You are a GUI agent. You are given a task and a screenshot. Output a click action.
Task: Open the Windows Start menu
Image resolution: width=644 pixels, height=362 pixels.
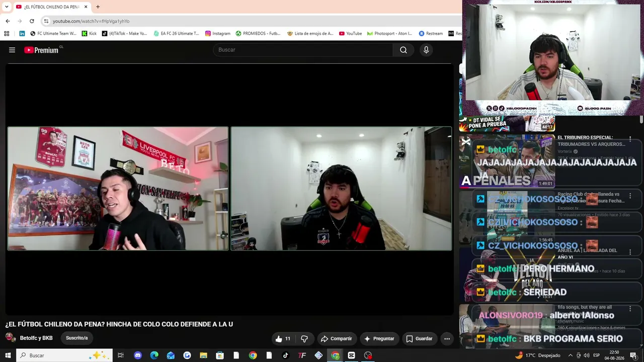coord(8,355)
